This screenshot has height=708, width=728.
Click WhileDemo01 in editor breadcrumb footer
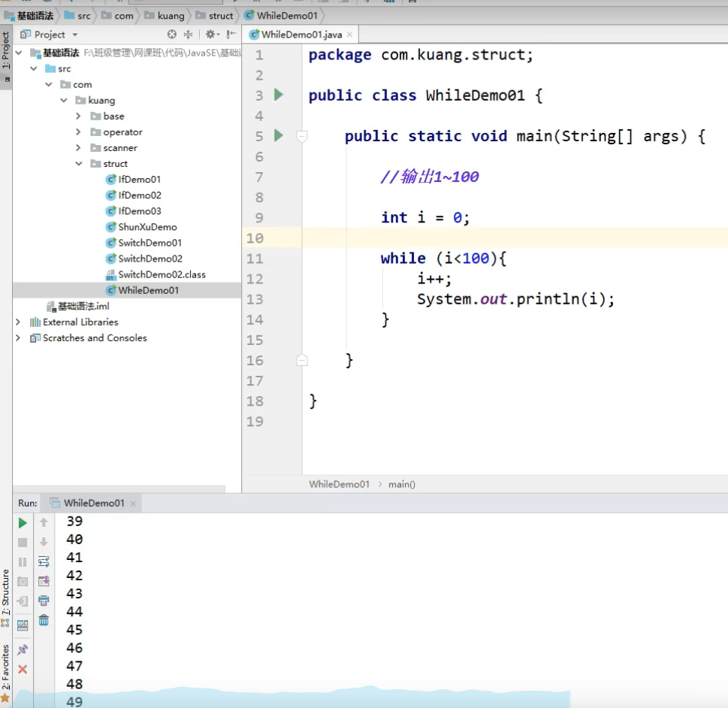click(339, 484)
